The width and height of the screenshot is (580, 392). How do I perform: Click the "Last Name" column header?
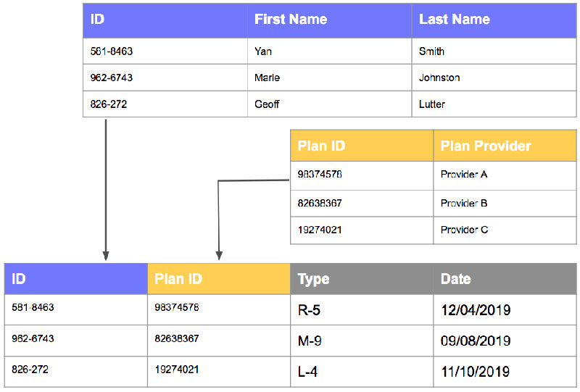455,20
